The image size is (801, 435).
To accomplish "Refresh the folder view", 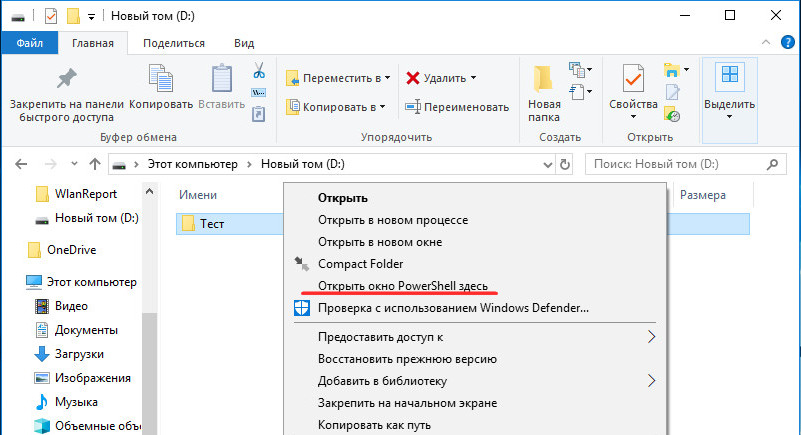I will 564,164.
